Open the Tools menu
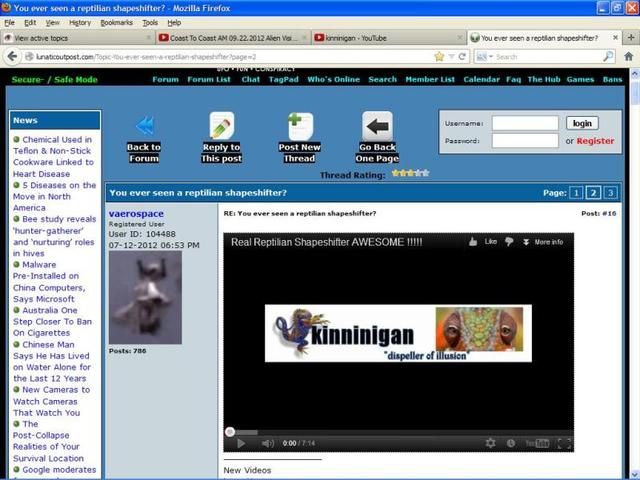Image resolution: width=640 pixels, height=480 pixels. point(150,23)
